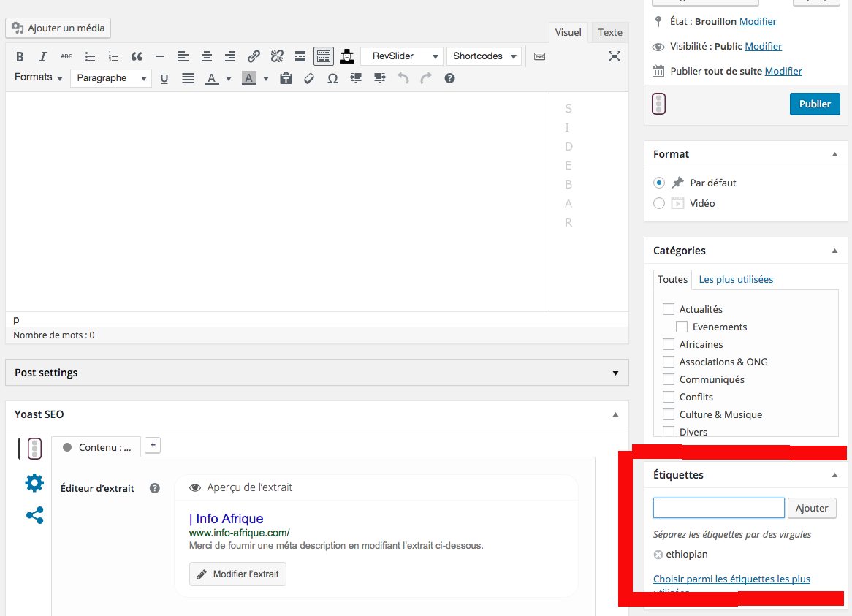852x616 pixels.
Task: Click the Étiquettes tag input field
Action: [x=718, y=508]
